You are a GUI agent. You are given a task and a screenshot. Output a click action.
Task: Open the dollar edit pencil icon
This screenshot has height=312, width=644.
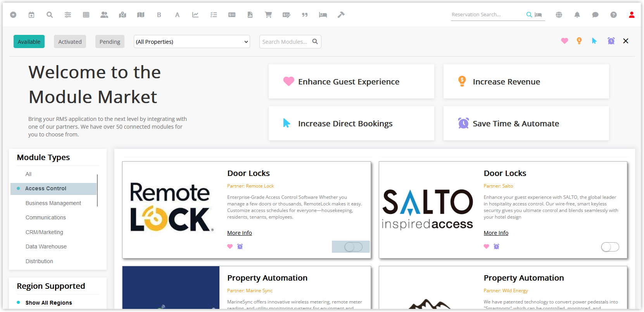tap(287, 15)
